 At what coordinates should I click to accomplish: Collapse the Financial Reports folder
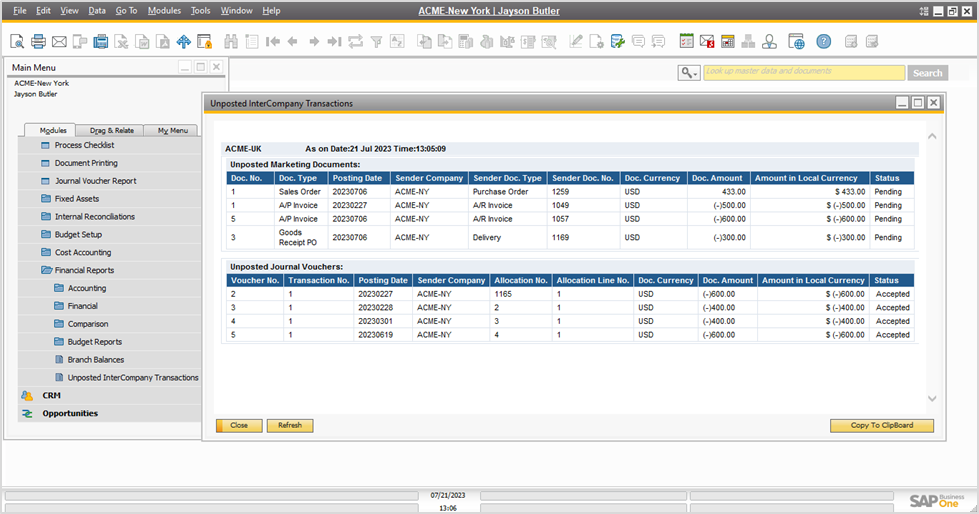84,270
